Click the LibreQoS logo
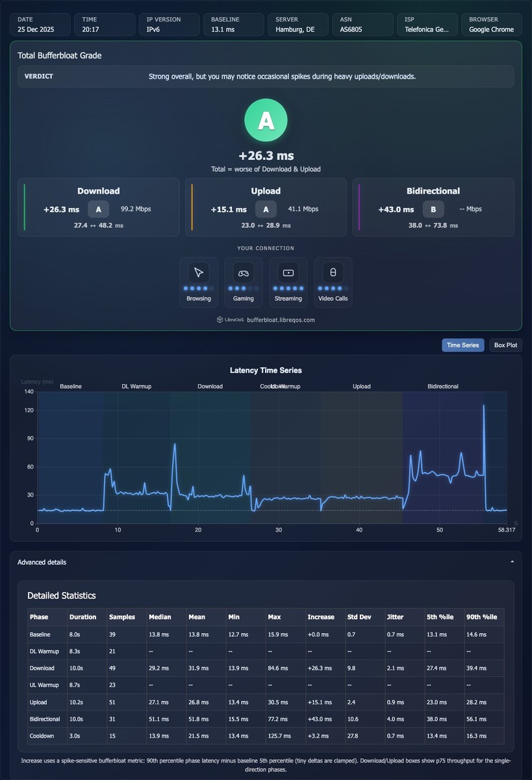 coord(231,320)
